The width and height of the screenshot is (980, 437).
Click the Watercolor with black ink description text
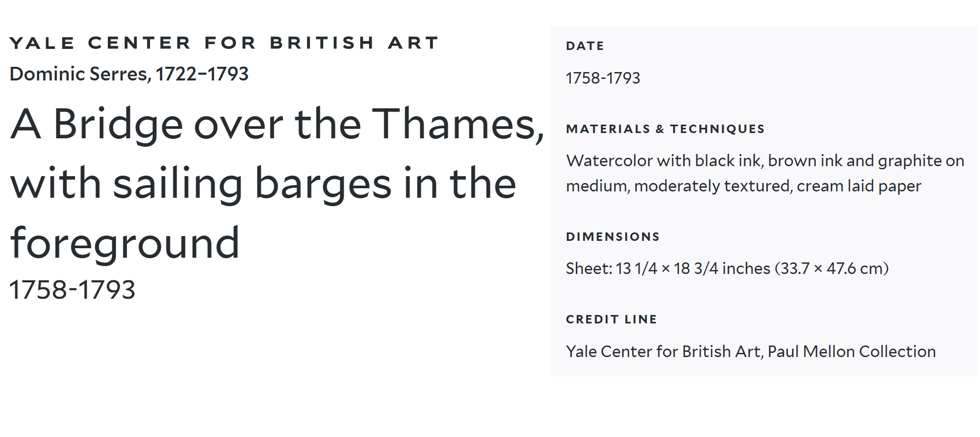click(x=765, y=161)
